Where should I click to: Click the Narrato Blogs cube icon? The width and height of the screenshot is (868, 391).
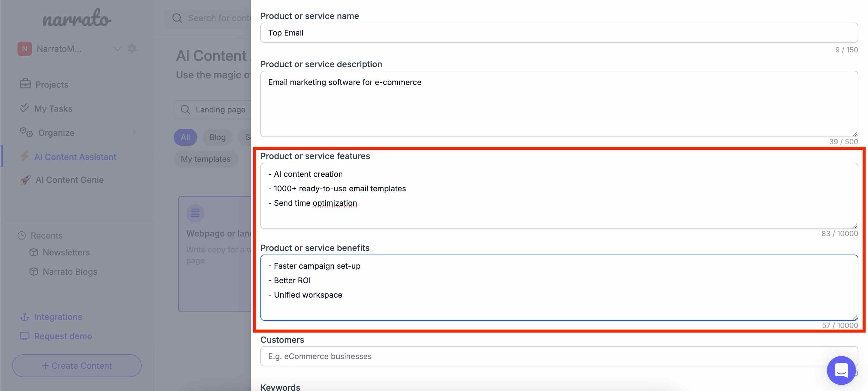tap(34, 271)
